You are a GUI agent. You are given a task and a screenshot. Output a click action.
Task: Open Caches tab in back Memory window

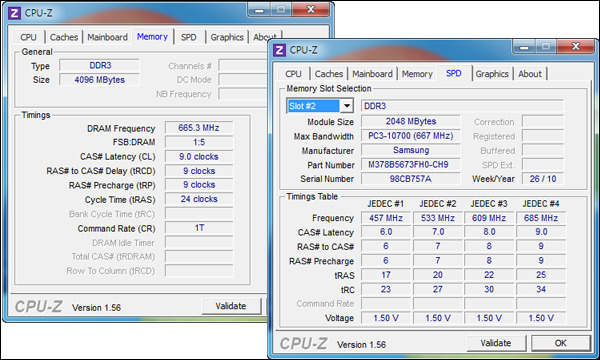point(64,37)
